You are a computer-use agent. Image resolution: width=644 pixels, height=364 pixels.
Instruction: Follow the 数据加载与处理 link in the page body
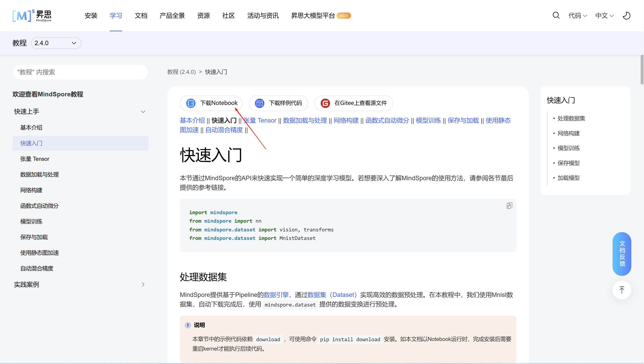305,121
